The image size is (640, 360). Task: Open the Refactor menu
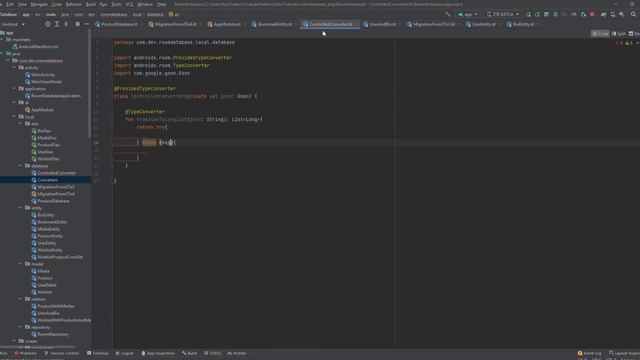pos(74,4)
